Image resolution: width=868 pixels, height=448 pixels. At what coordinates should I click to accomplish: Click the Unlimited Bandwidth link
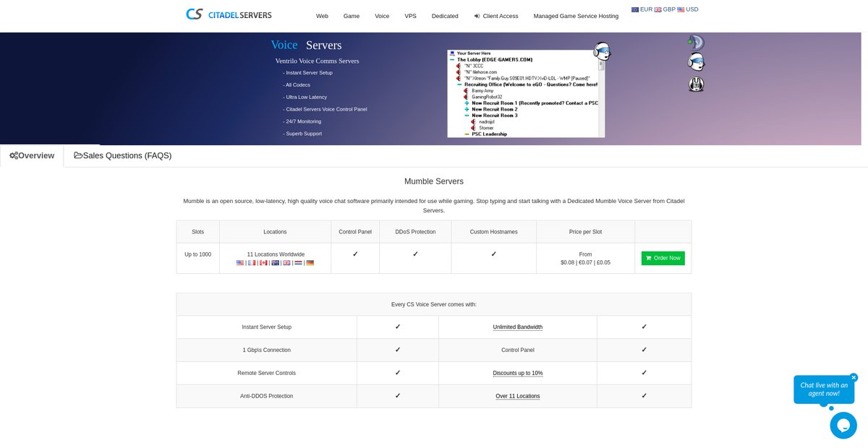[x=518, y=327]
